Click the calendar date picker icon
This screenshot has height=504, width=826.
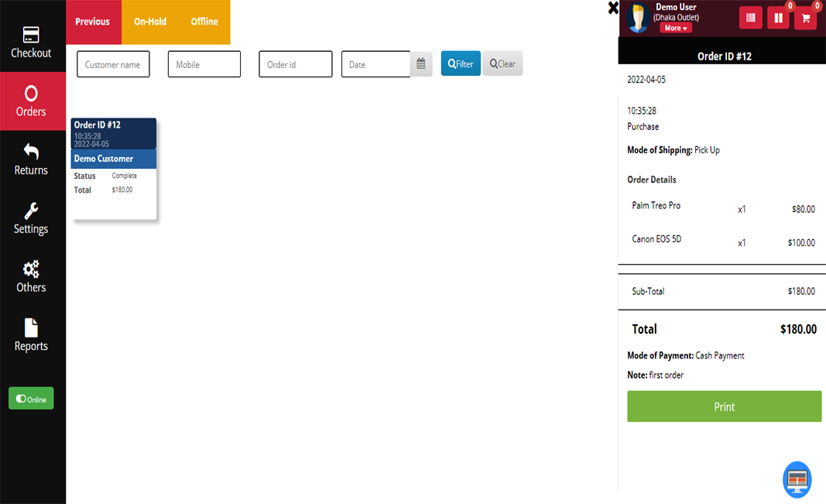click(x=421, y=64)
